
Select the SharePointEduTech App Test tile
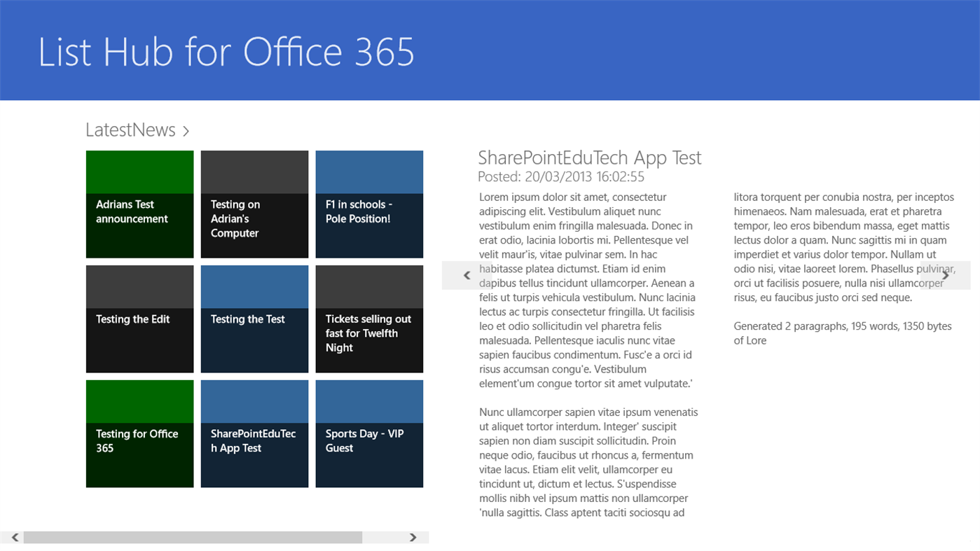(x=254, y=433)
